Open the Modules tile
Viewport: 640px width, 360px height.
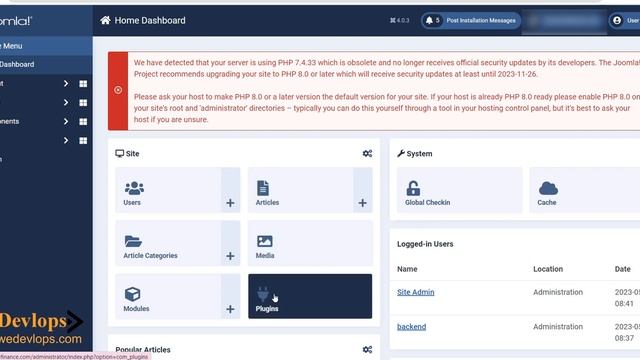tap(168, 296)
